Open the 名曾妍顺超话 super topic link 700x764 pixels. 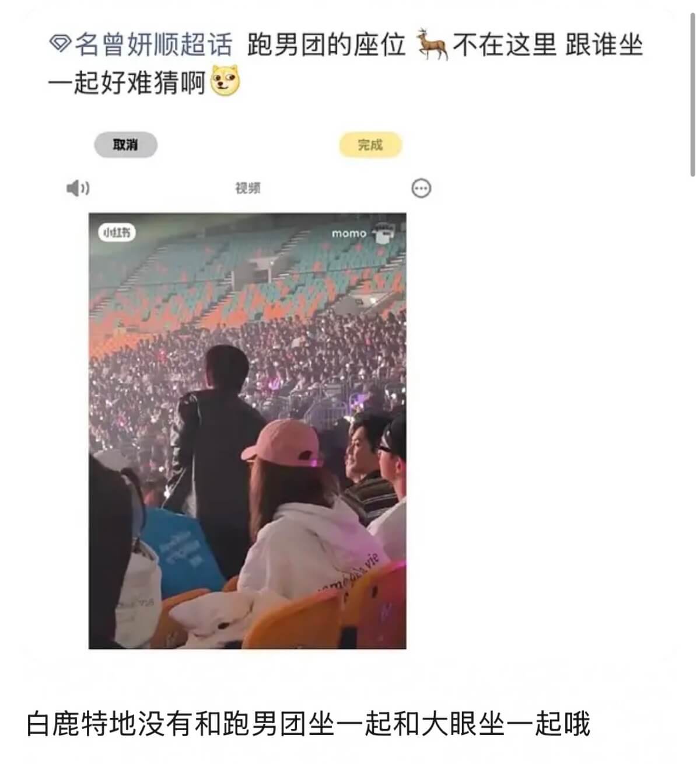click(153, 45)
